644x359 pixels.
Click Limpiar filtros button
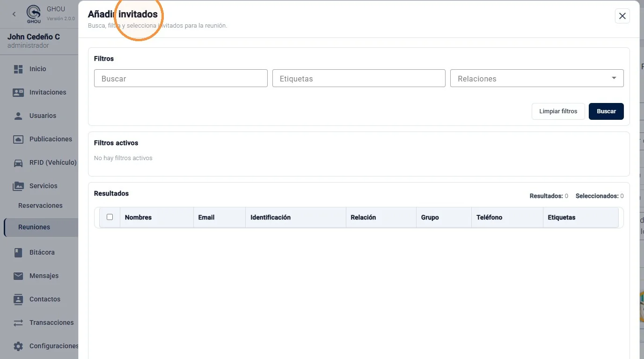point(558,111)
